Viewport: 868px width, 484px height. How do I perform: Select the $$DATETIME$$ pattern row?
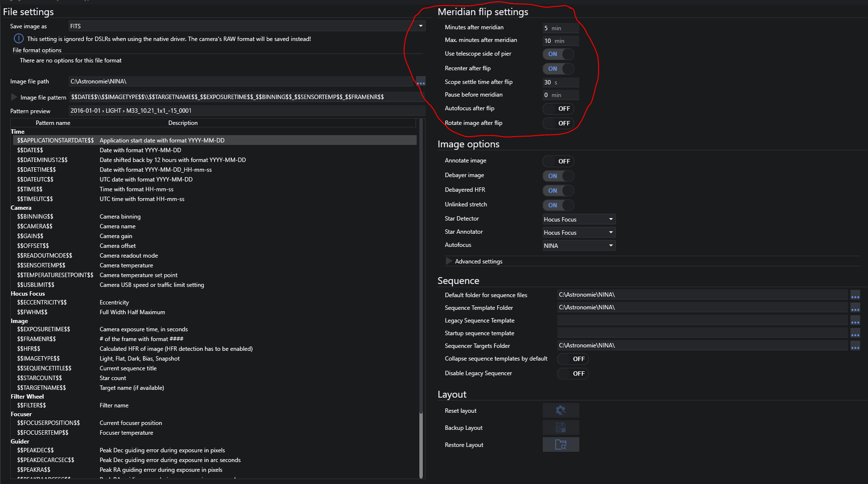click(x=37, y=170)
